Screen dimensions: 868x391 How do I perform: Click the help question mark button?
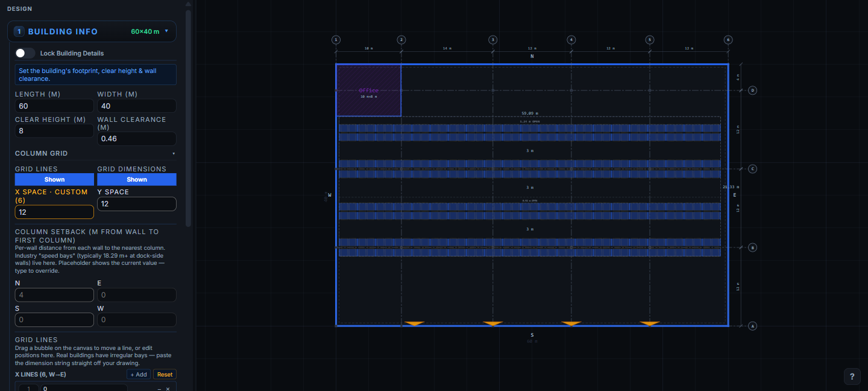tap(852, 376)
